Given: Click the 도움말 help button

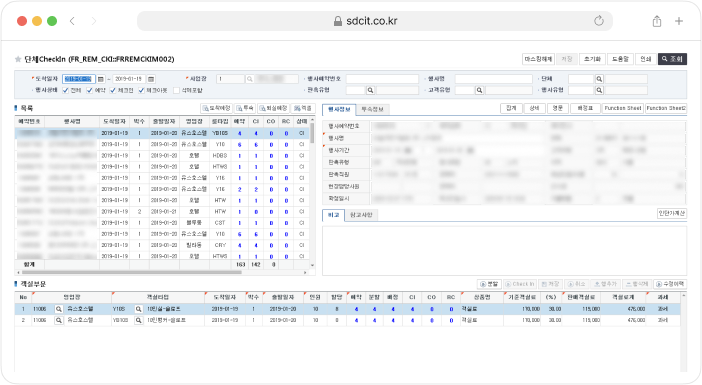Looking at the screenshot, I should coord(620,59).
